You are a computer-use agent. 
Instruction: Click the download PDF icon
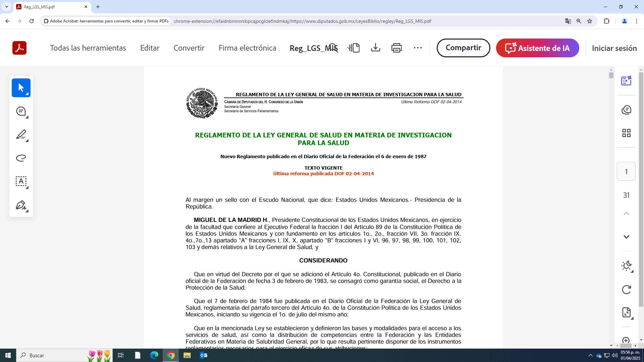tap(375, 48)
